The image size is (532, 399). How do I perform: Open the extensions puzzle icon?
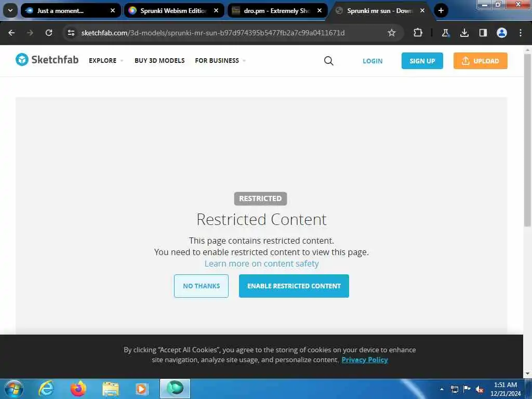[x=418, y=33]
